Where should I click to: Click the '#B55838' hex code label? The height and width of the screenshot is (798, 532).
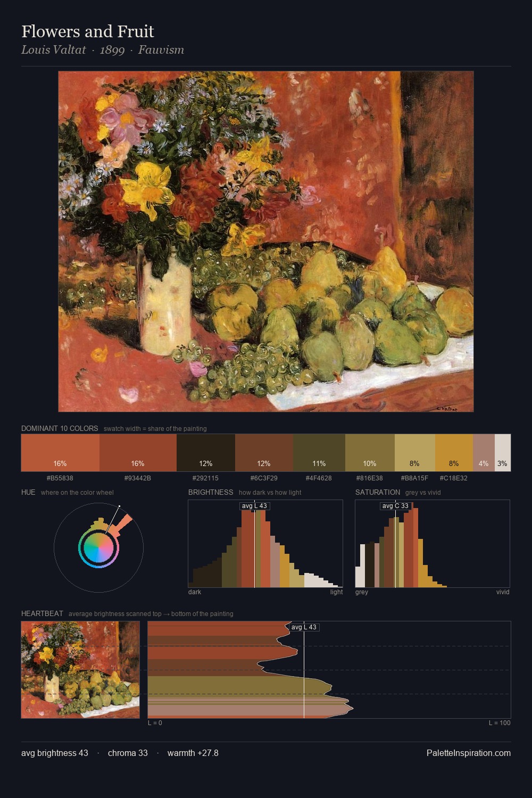click(x=60, y=478)
